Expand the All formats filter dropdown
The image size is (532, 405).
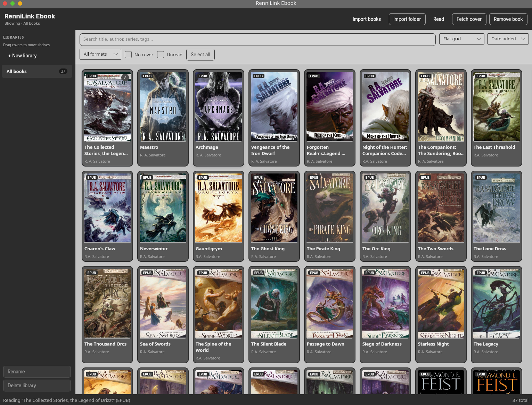100,54
